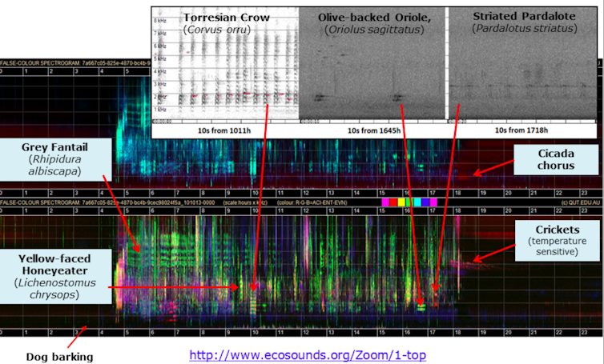Image resolution: width=604 pixels, height=364 pixels.
Task: Click the "10s from 1011h" caption
Action: (x=224, y=130)
